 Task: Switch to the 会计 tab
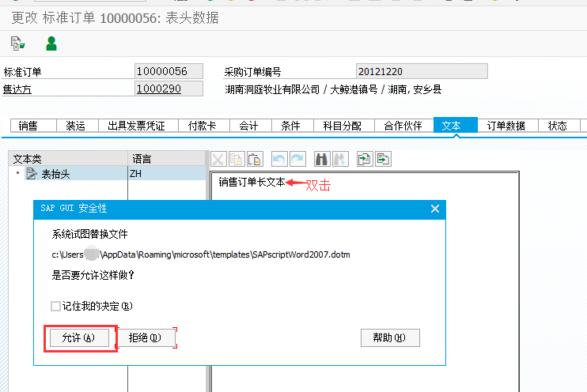tap(251, 126)
